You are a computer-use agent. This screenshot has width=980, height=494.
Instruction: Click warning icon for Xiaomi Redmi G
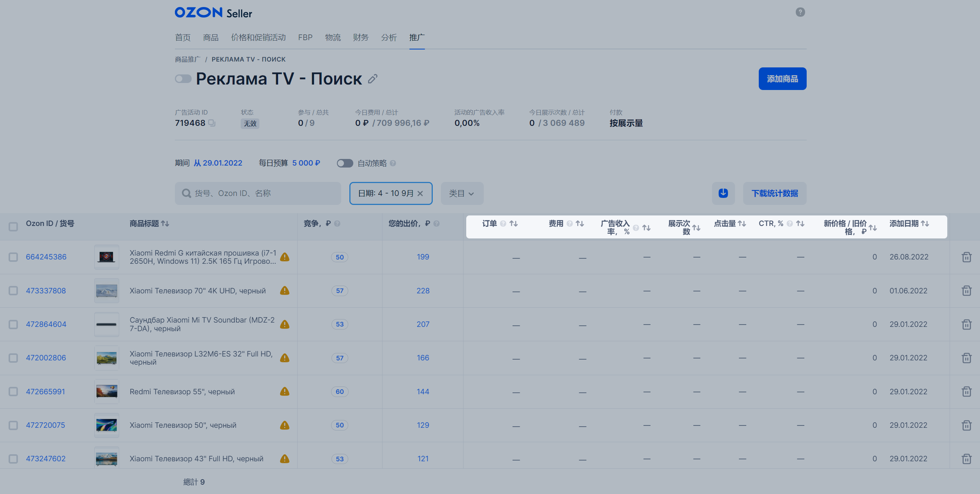pyautogui.click(x=285, y=257)
